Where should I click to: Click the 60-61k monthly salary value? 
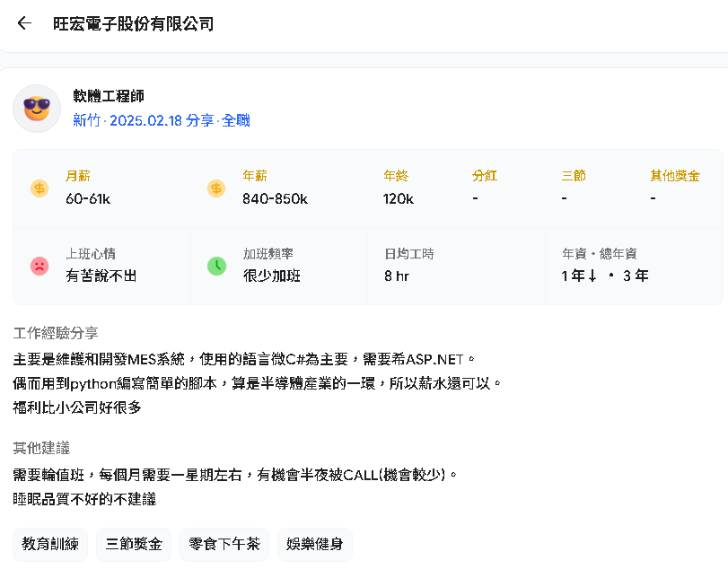(x=88, y=198)
